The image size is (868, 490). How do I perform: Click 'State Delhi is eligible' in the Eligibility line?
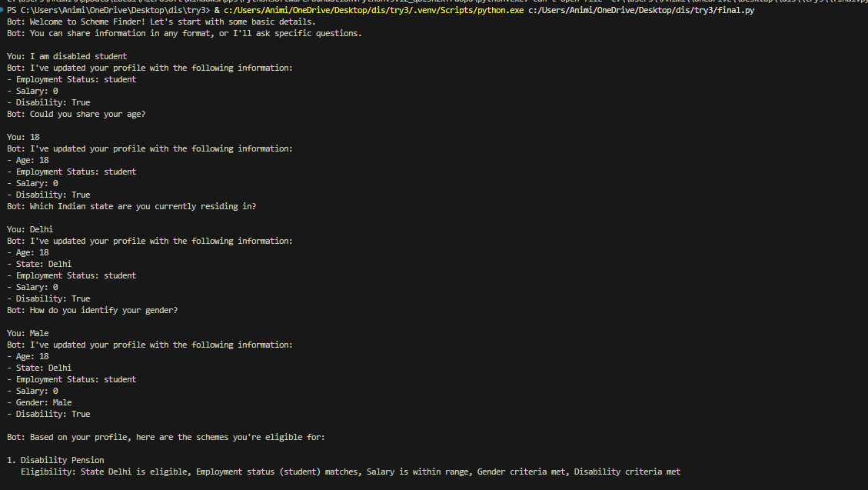[x=134, y=472]
